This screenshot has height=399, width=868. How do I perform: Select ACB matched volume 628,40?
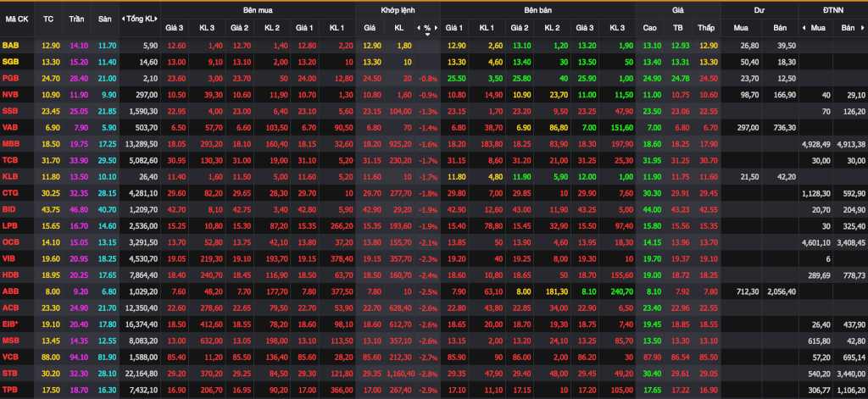[401, 308]
